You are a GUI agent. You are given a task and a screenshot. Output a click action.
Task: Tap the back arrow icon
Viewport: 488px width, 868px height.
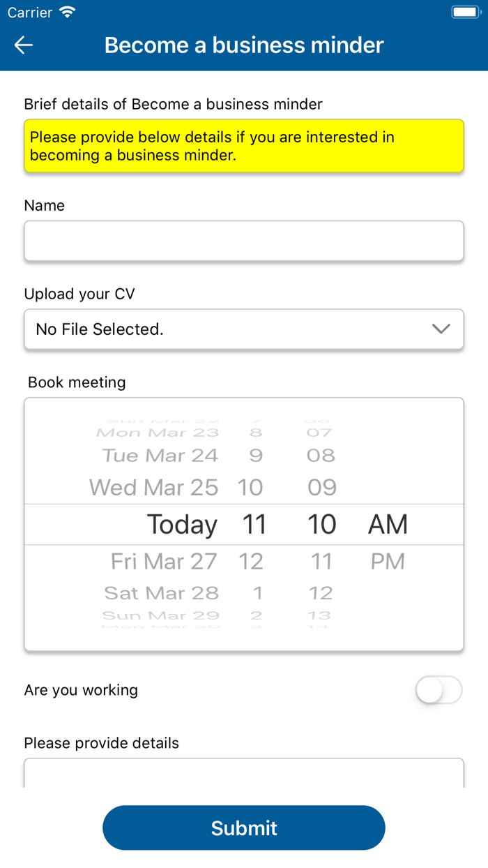pyautogui.click(x=24, y=45)
